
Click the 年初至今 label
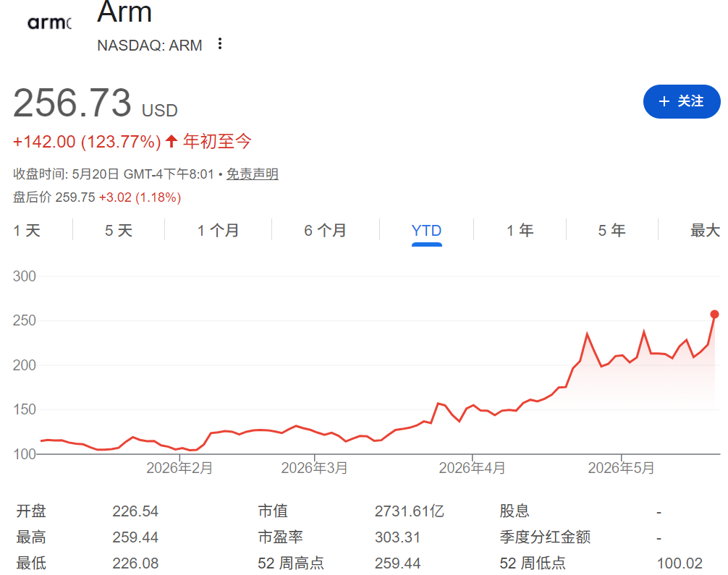[217, 141]
